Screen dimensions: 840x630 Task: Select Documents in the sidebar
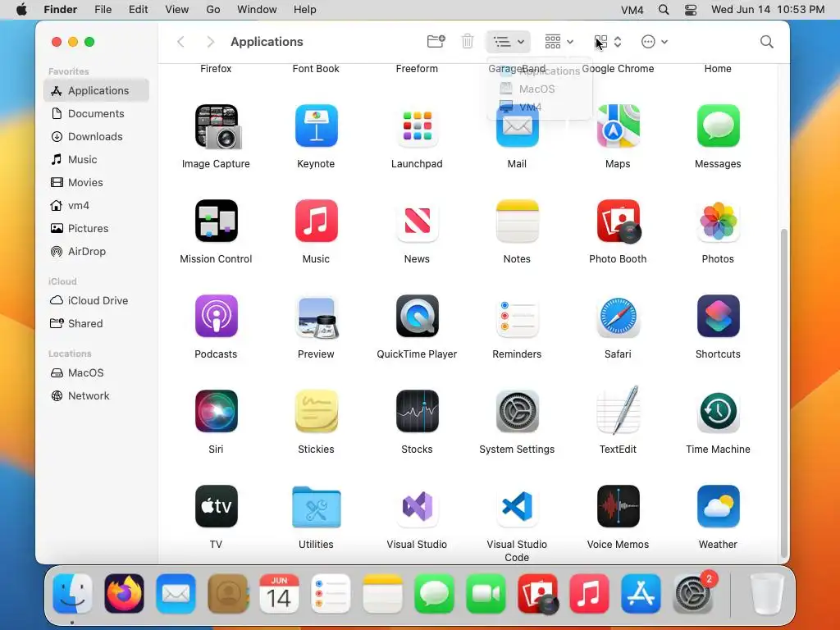[97, 113]
